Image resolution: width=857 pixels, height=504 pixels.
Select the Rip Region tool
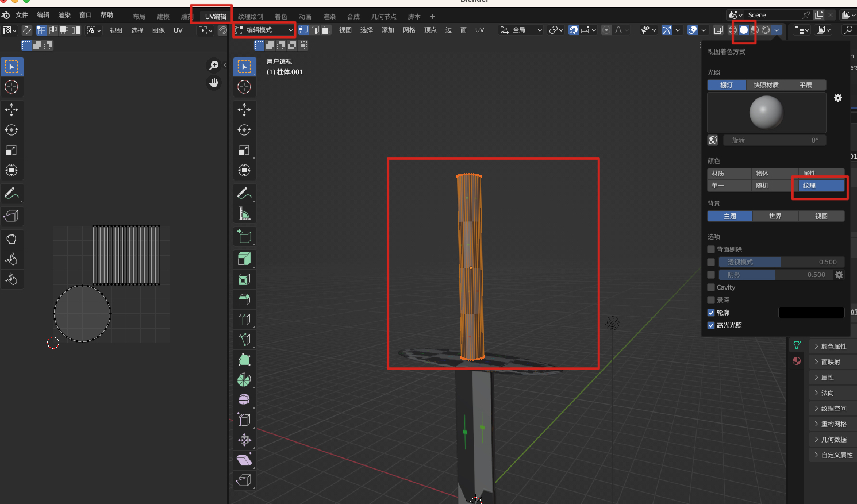(x=244, y=480)
